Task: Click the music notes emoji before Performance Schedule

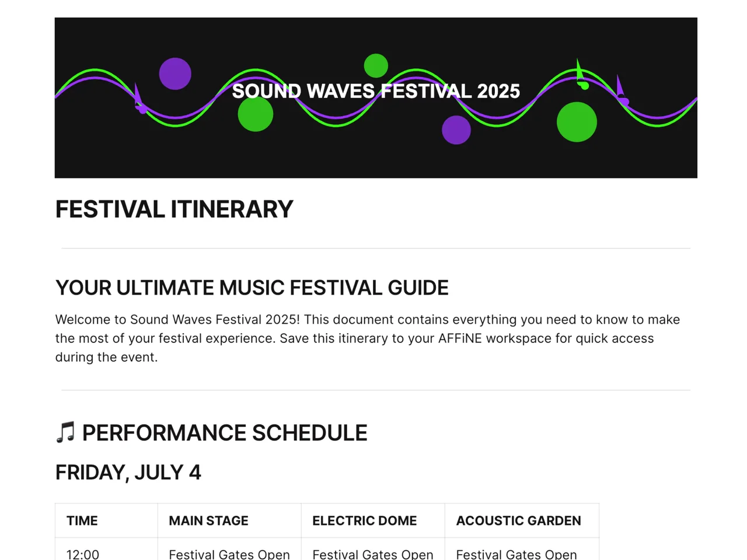Action: tap(65, 433)
